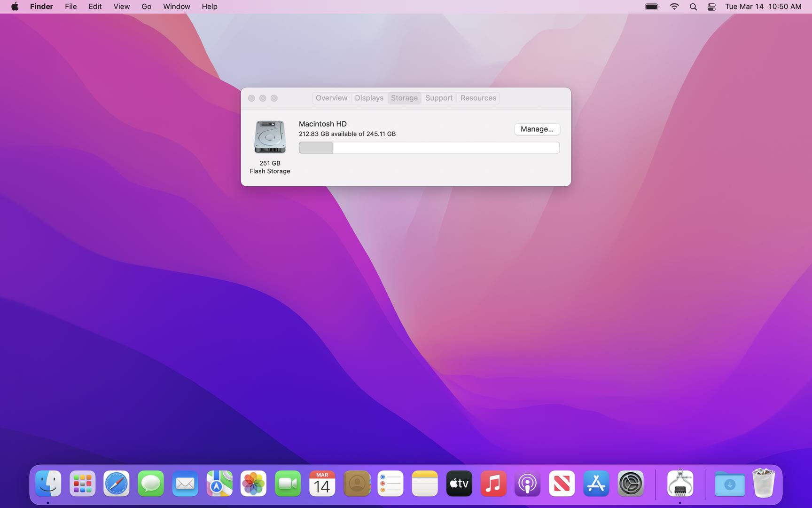Screen dimensions: 812x508
Task: Launch Mail from the Dock
Action: coord(185,483)
